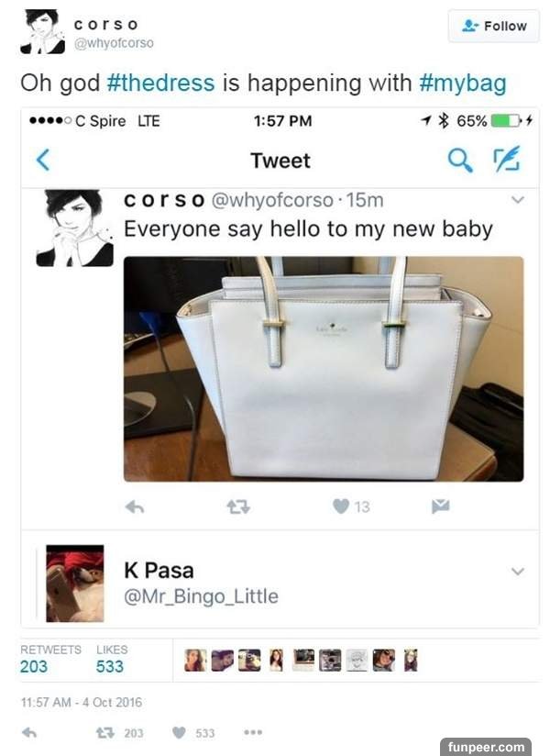550x756 pixels.
Task: Open the white handbag photo
Action: point(324,369)
